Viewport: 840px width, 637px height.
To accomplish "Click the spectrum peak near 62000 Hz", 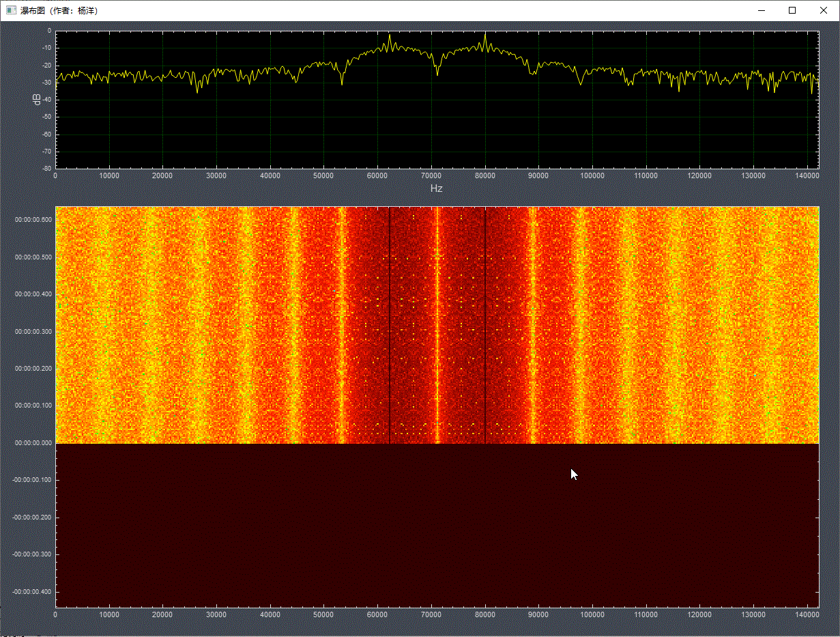I will [x=390, y=36].
